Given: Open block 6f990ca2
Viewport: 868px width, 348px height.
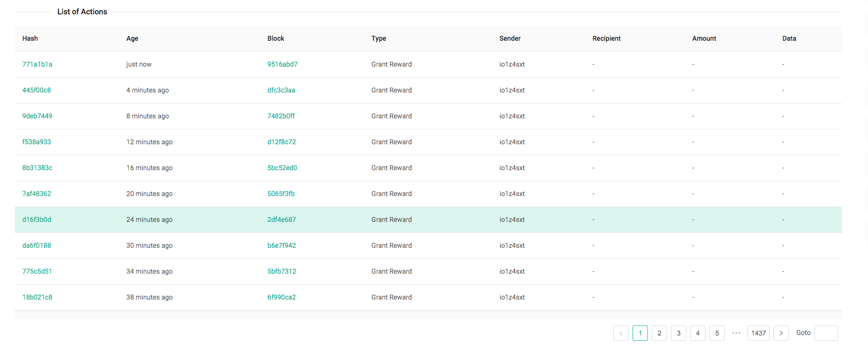Looking at the screenshot, I should click(x=282, y=297).
